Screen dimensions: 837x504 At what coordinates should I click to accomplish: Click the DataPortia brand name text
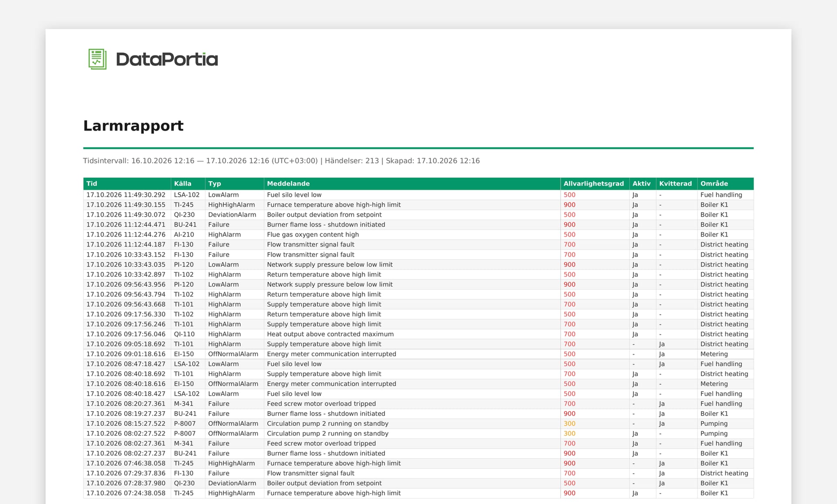pos(167,59)
